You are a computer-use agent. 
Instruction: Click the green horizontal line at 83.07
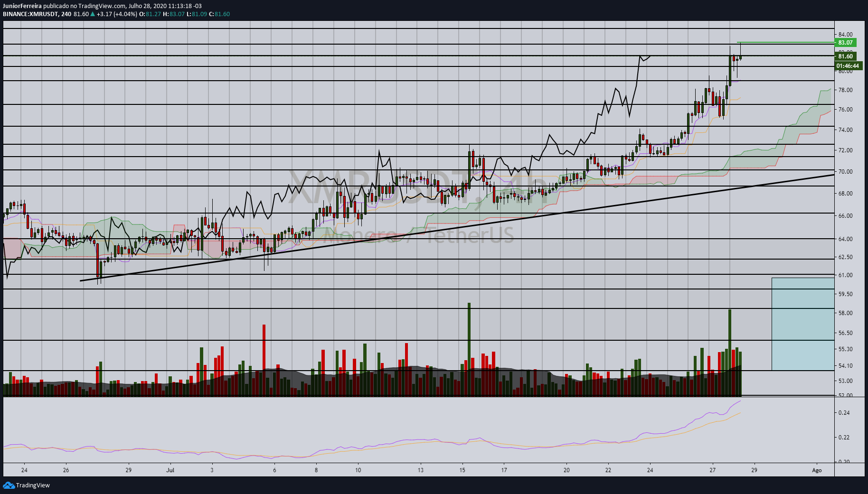(785, 42)
